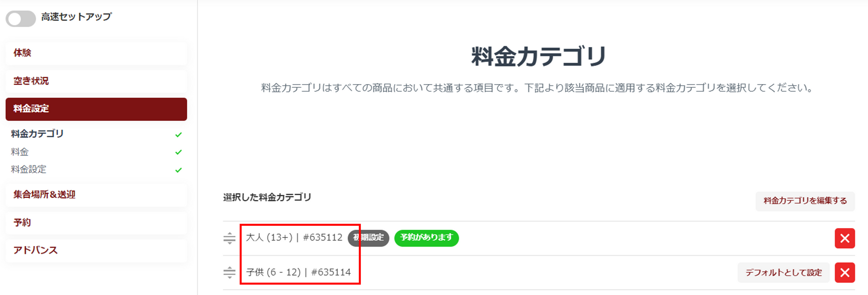Open 集合場所&送迎 section
868x295 pixels.
[96, 195]
